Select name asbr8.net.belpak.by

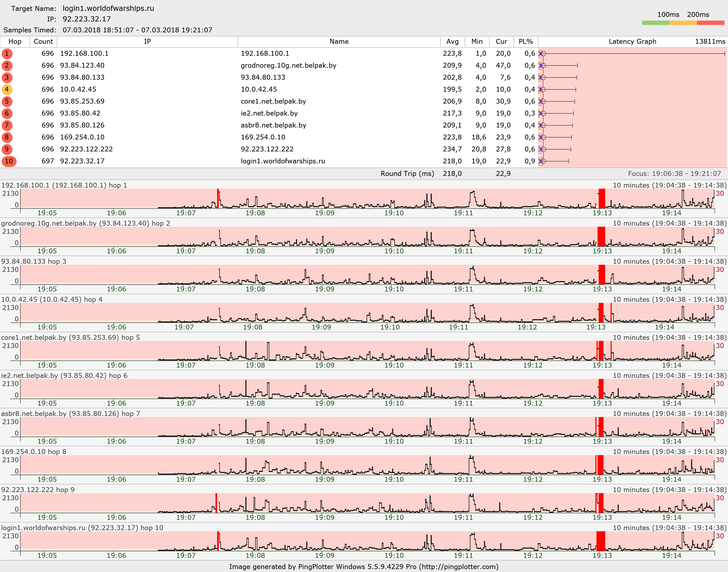tap(273, 125)
